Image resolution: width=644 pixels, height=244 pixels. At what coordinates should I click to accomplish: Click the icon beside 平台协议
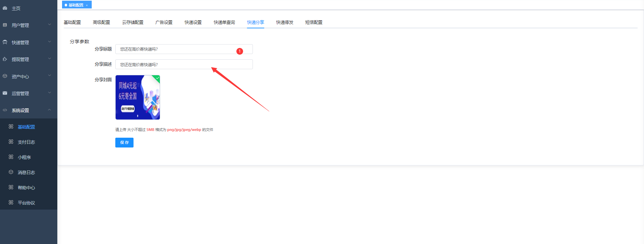point(11,202)
